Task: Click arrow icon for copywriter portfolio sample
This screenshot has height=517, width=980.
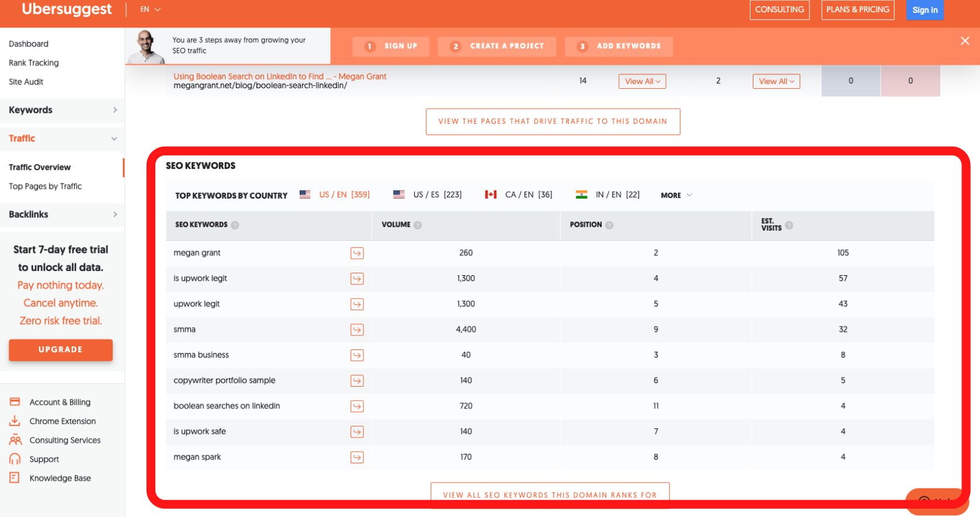Action: coord(357,381)
